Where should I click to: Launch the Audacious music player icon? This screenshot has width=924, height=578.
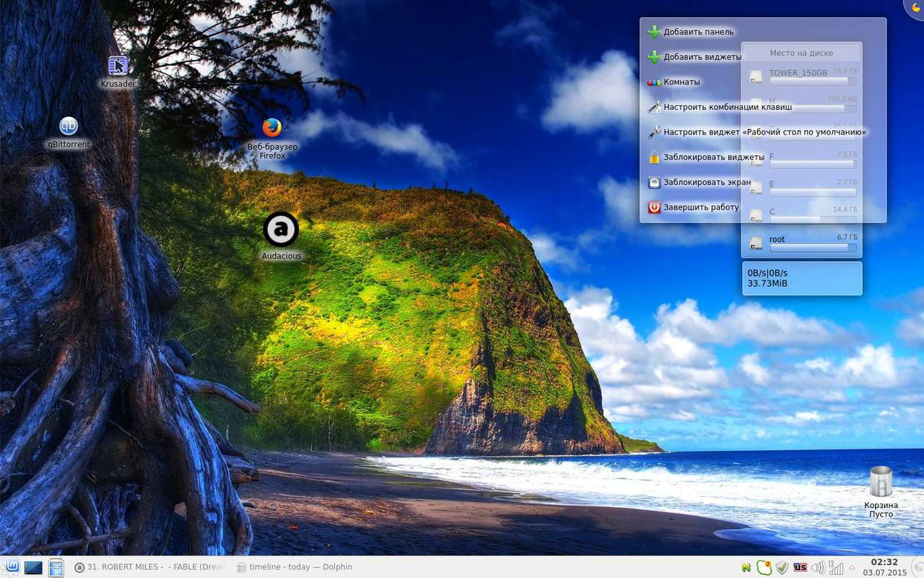281,230
